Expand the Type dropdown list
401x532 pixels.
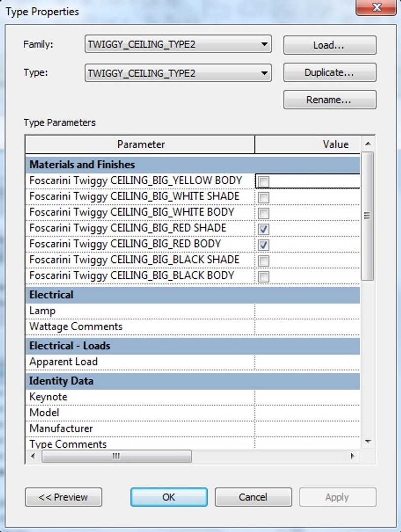pyautogui.click(x=265, y=73)
